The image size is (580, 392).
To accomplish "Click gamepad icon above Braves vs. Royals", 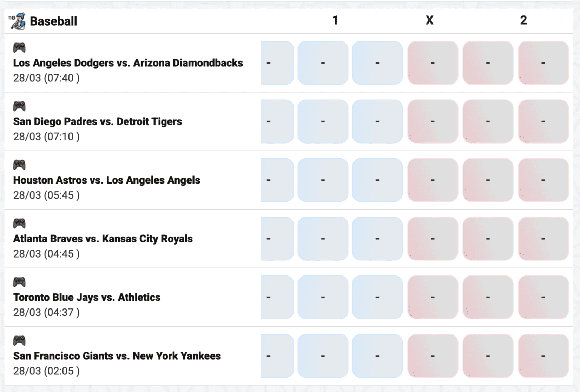I will tap(19, 223).
